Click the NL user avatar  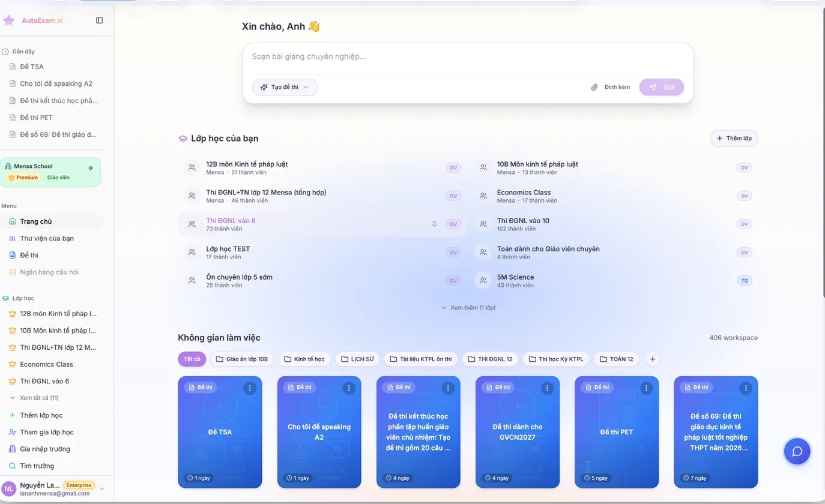point(9,488)
